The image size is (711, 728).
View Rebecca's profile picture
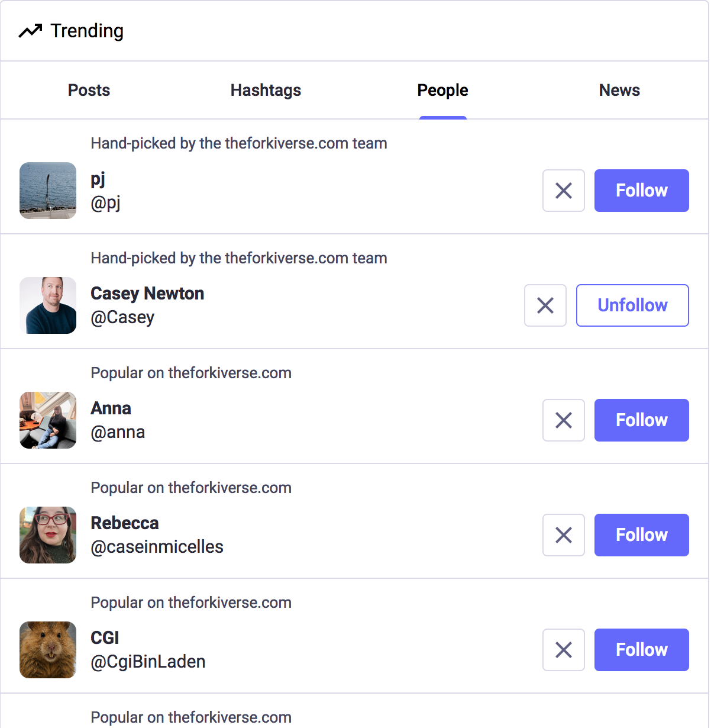pos(48,535)
